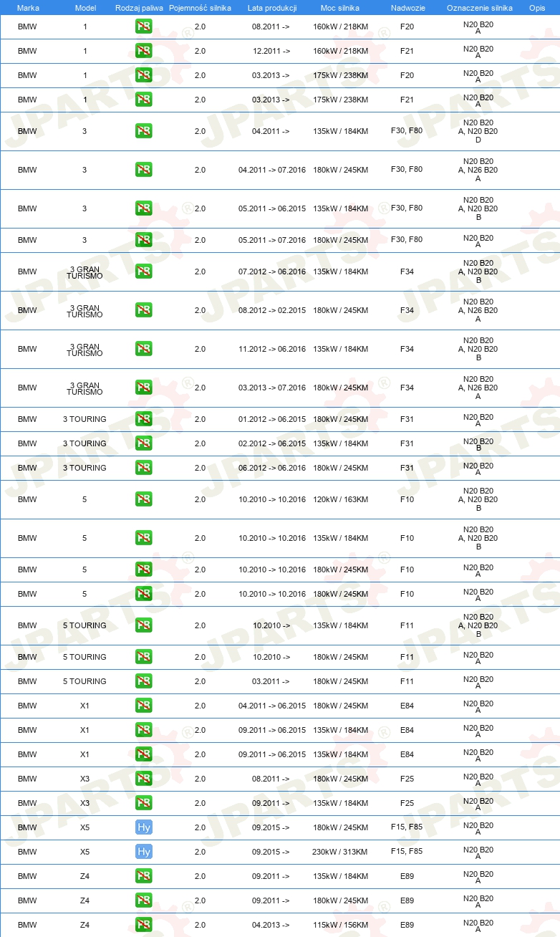Click 'X1' model cell in 04.2011 row
The width and height of the screenshot is (560, 937).
(x=85, y=706)
